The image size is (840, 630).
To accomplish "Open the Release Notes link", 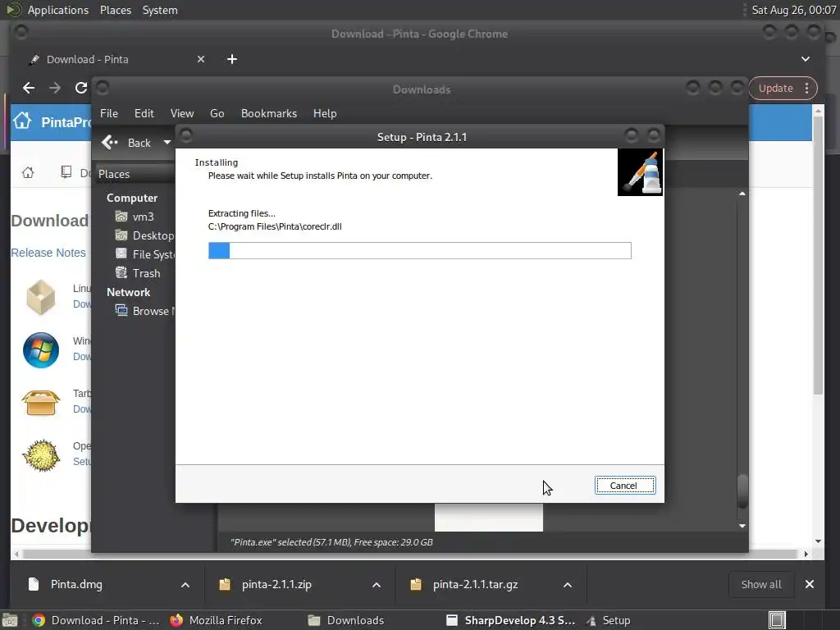I will click(48, 253).
